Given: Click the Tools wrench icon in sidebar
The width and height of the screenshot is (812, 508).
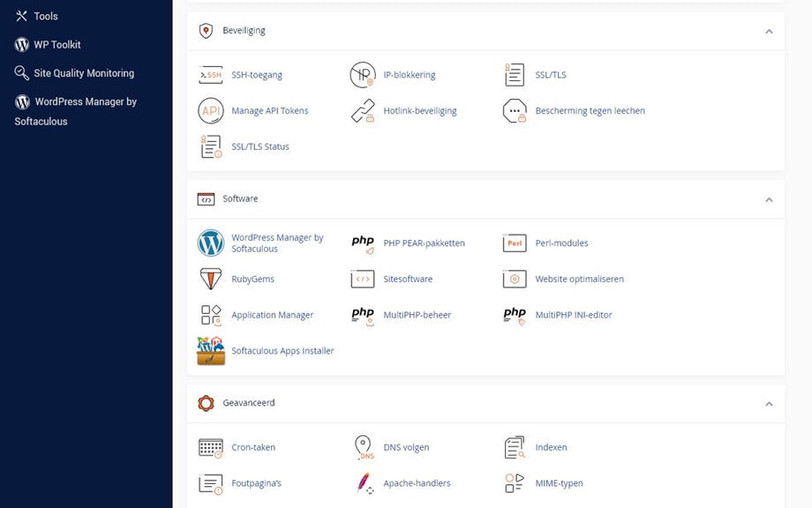Looking at the screenshot, I should click(x=21, y=16).
